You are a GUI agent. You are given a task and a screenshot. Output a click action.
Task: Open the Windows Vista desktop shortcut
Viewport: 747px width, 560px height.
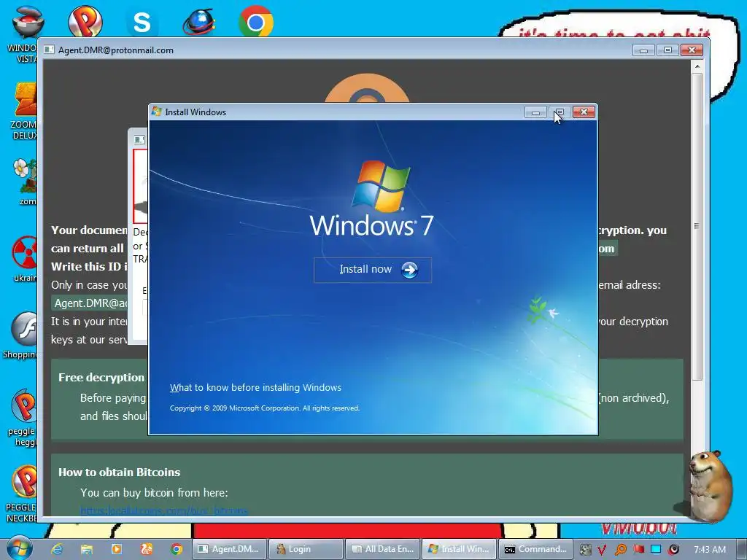(x=24, y=34)
